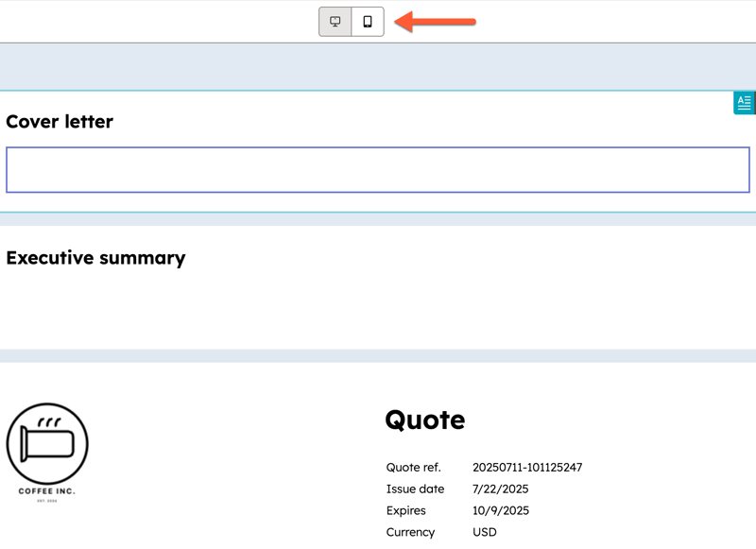This screenshot has width=756, height=549.
Task: Select the Cover letter section heading
Action: pyautogui.click(x=60, y=121)
